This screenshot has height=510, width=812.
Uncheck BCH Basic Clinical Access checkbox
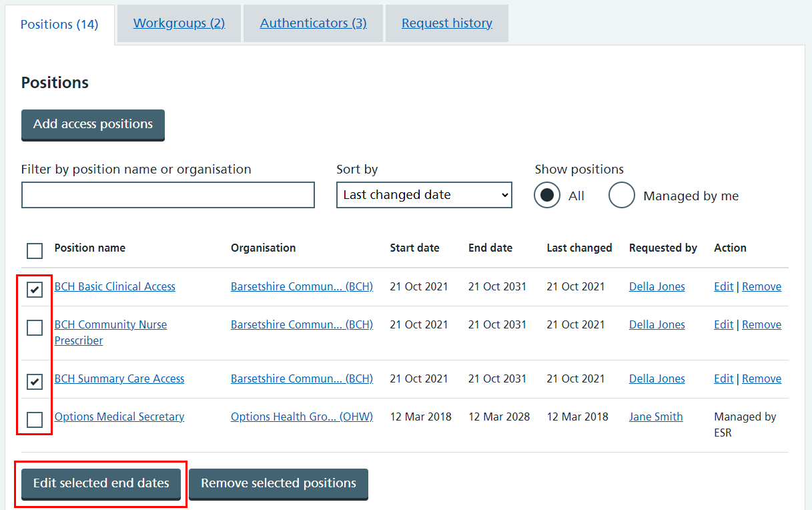35,290
